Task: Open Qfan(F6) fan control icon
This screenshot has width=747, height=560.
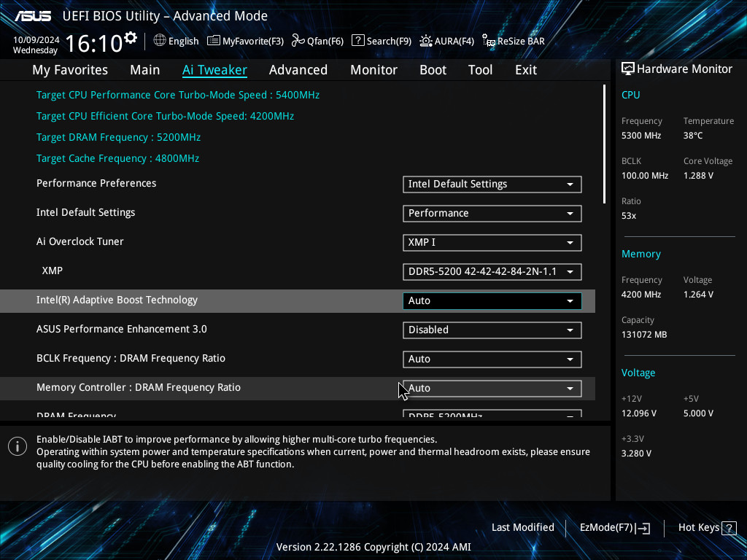Action: click(x=298, y=41)
